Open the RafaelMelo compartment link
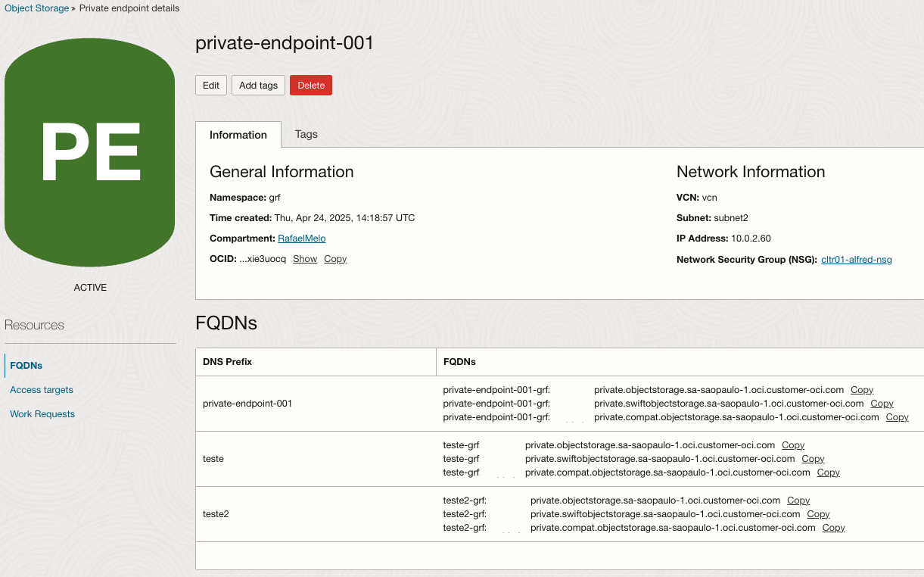Viewport: 924px width, 577px height. coord(301,238)
